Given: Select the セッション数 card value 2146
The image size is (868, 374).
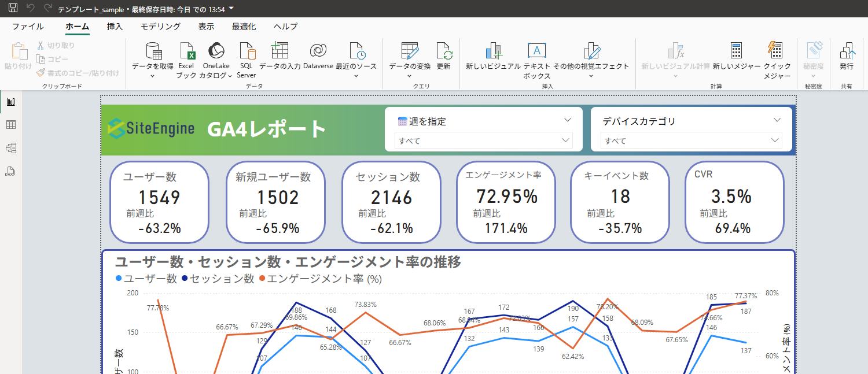Looking at the screenshot, I should click(x=391, y=198).
